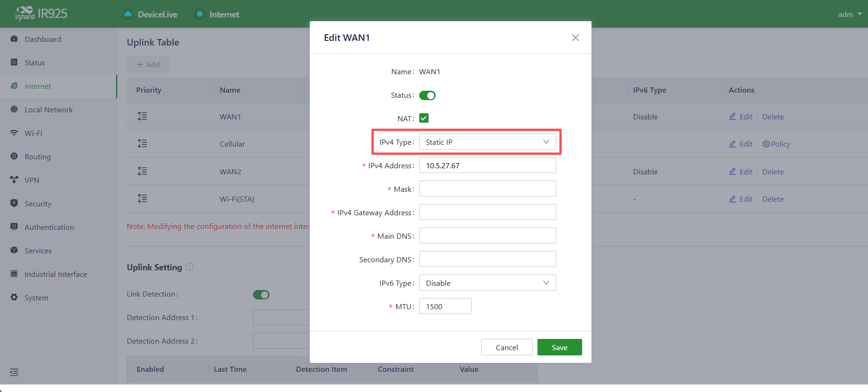This screenshot has width=868, height=392.
Task: Click the Wi-Fi(STA) row priority sort icon
Action: click(142, 198)
